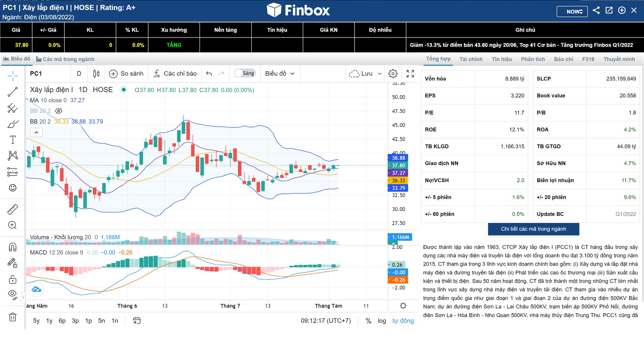Select the 5y time range
Screen dimensions: 644x339
point(36,321)
